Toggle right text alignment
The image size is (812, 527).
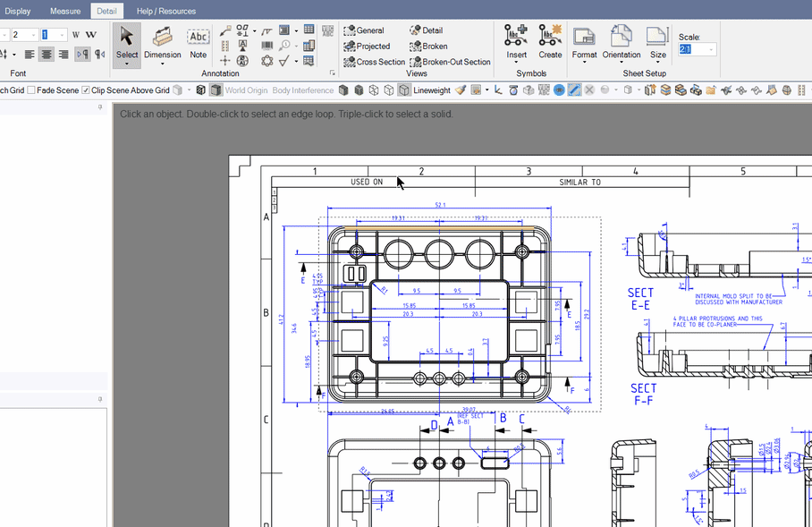pos(63,54)
